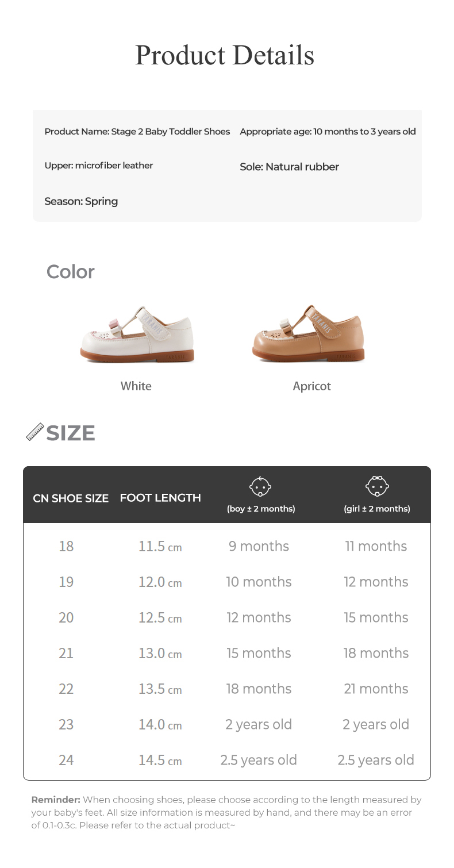Select shoe size 24 in table
This screenshot has height=868, width=454.
(66, 760)
